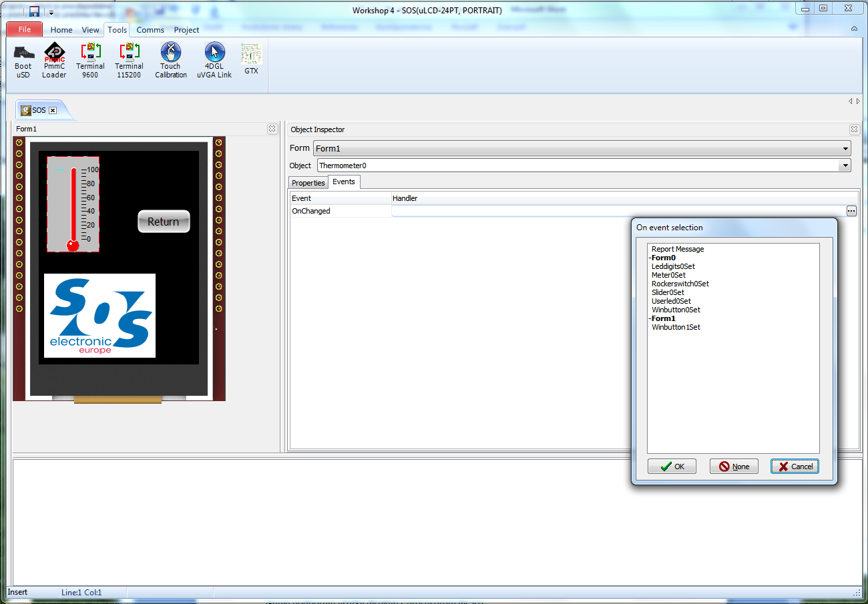
Task: Click the ellipsis button for OnChanged handler
Action: click(x=851, y=211)
